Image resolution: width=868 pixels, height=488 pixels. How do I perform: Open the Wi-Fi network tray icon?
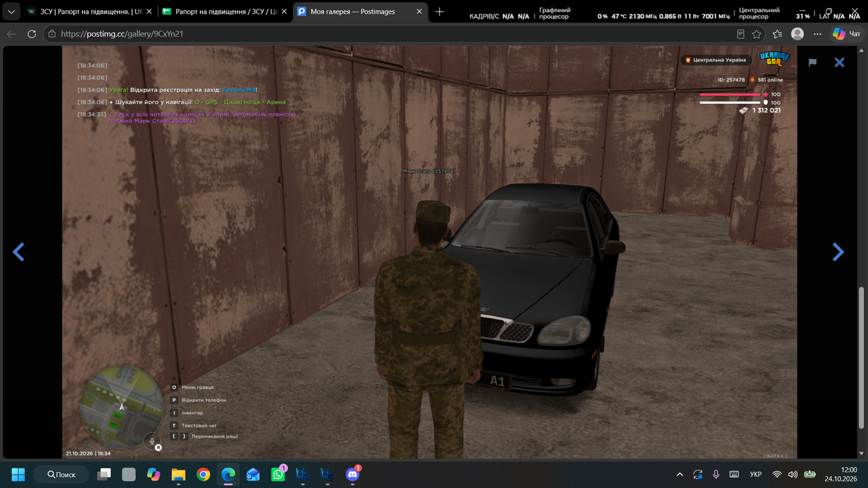point(777,474)
